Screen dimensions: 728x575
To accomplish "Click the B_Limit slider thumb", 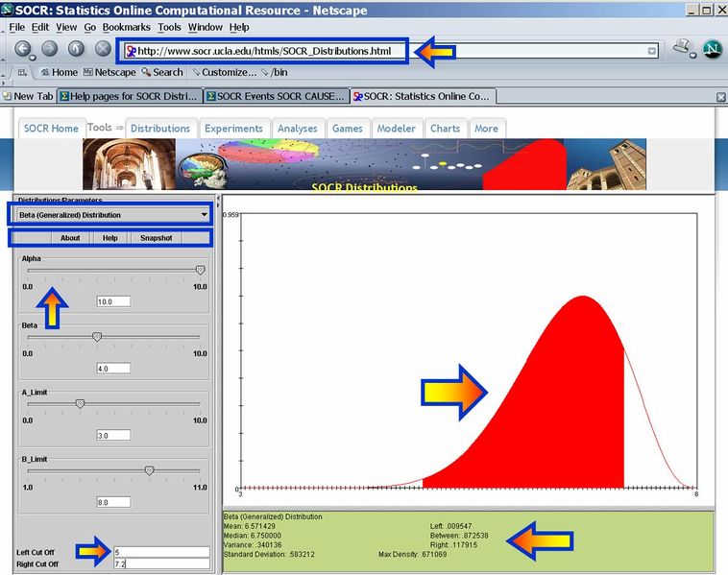I will tap(149, 470).
